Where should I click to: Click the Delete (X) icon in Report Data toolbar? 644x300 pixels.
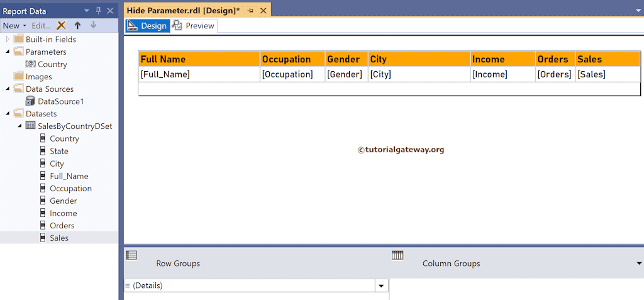tap(61, 26)
